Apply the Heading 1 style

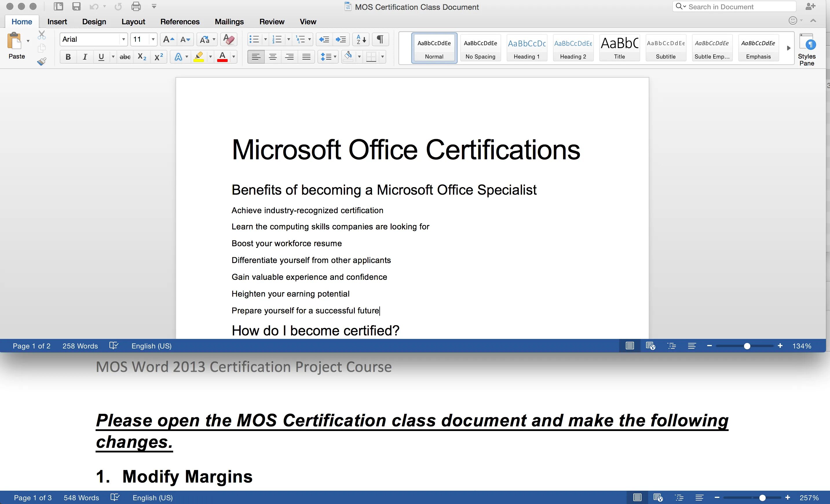(x=526, y=48)
